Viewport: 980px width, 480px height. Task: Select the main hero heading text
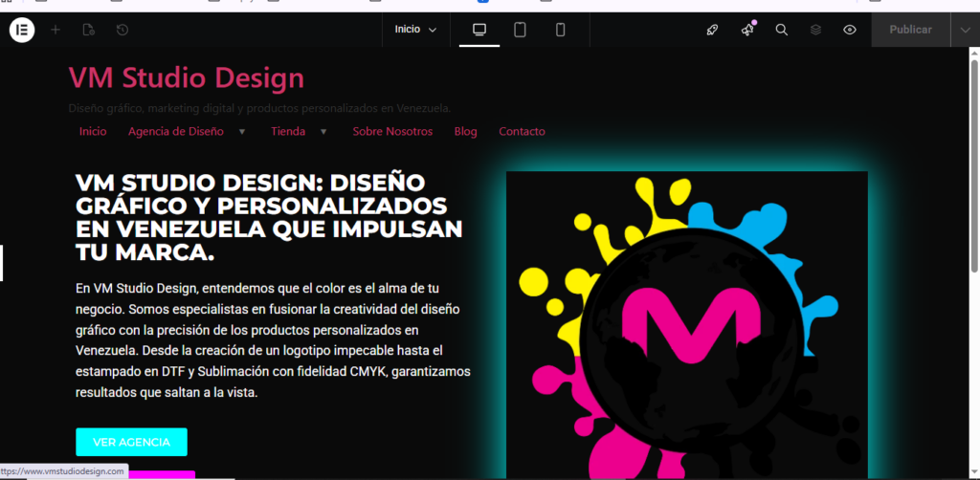pyautogui.click(x=269, y=218)
